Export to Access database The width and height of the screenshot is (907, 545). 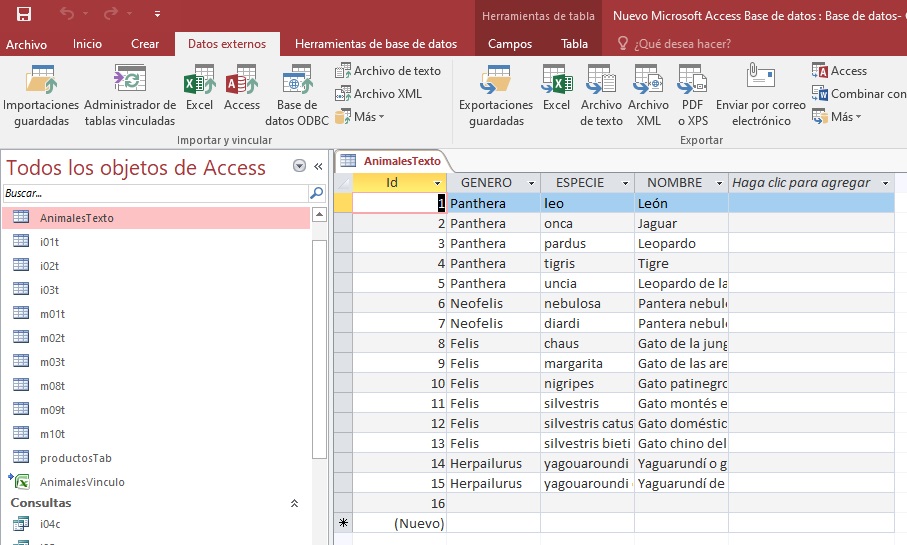(x=839, y=71)
